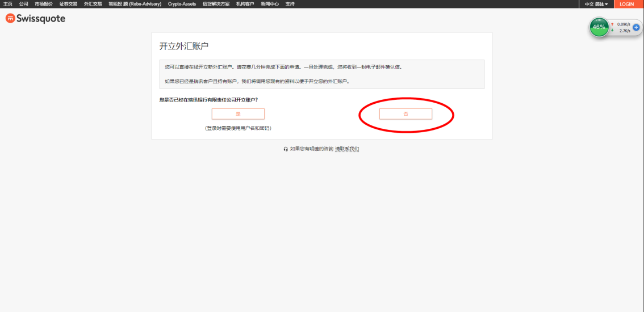Open the Robo-Advisory menu item
The height and width of the screenshot is (312, 644).
click(x=135, y=4)
